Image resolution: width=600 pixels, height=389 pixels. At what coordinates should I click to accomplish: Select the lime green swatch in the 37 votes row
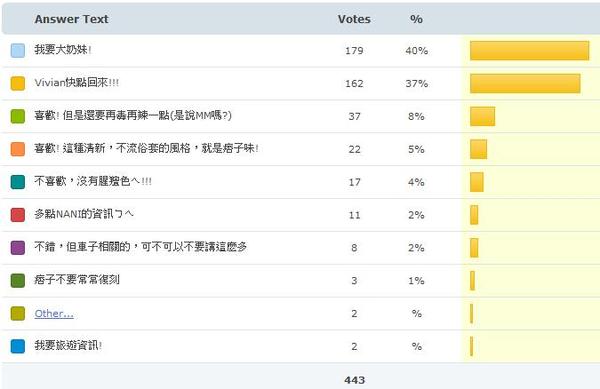click(x=18, y=116)
